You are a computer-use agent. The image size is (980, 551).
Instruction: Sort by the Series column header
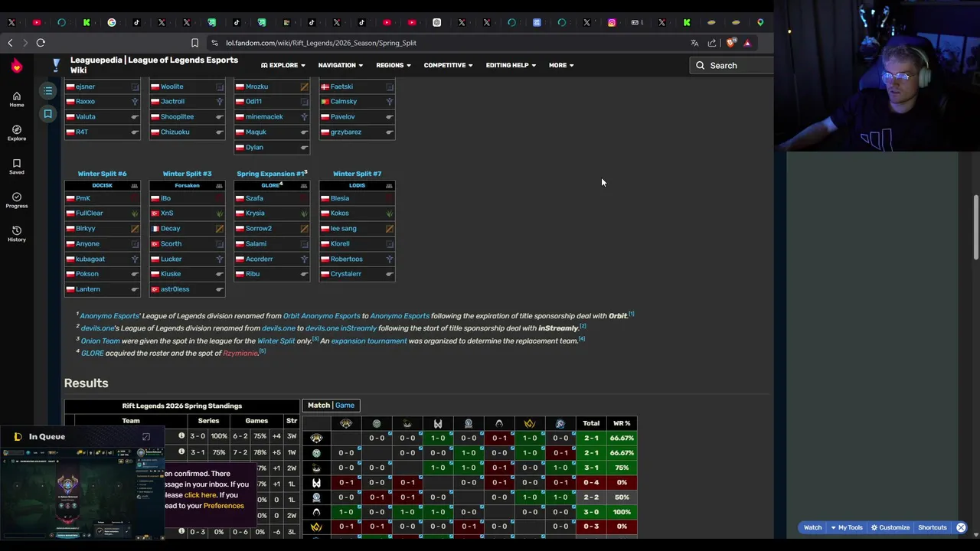click(x=208, y=421)
